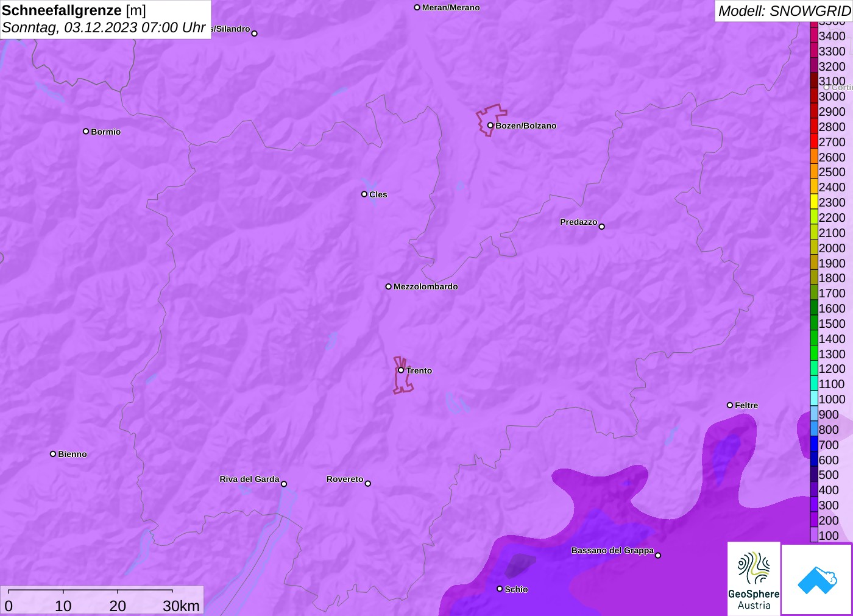This screenshot has height=616, width=853.
Task: Click the Silandro town marker
Action: pos(254,34)
